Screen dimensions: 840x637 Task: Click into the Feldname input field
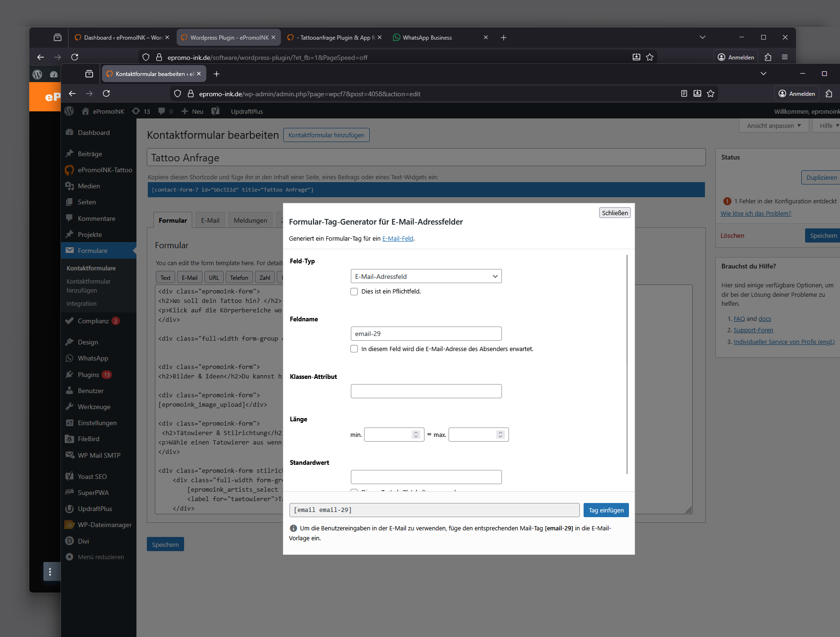click(426, 334)
